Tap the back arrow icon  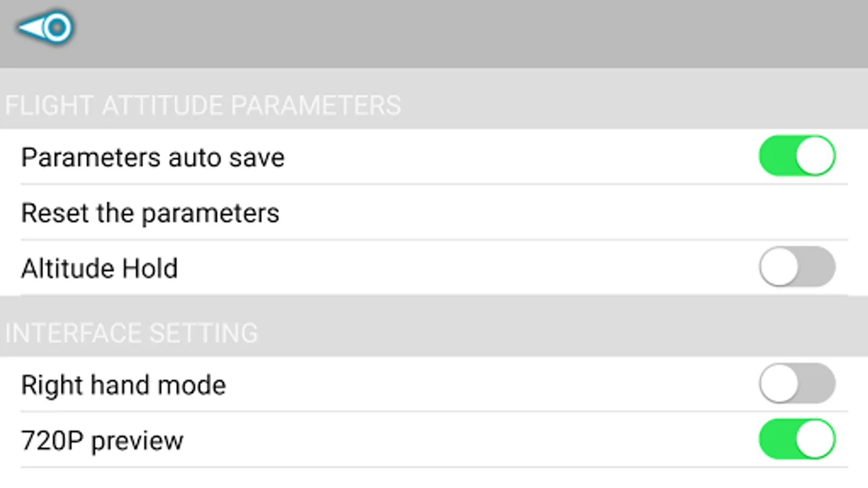tap(44, 27)
